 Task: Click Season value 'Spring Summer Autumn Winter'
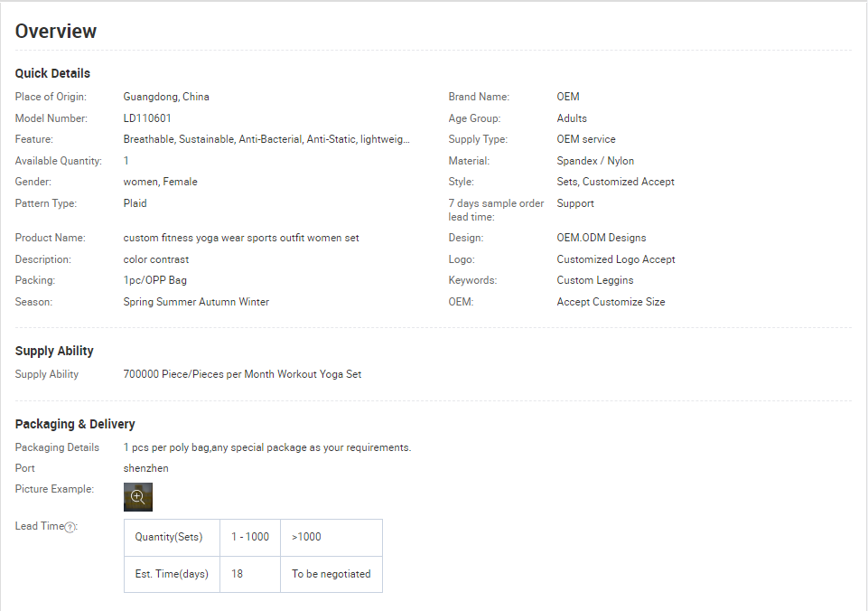coord(196,302)
